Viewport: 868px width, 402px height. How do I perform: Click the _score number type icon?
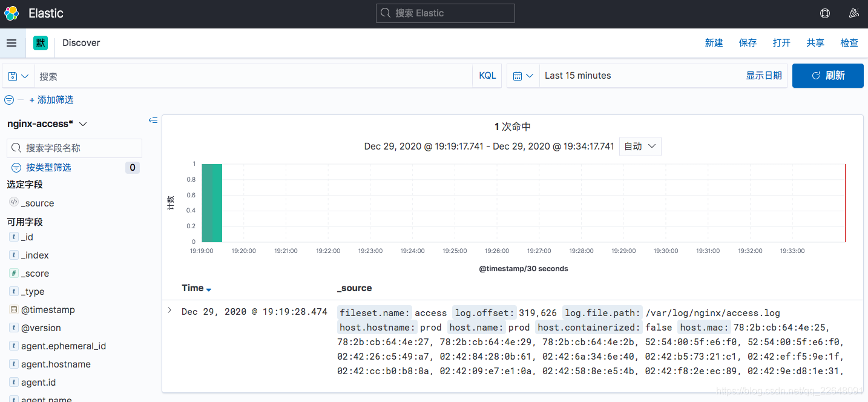[x=13, y=274]
